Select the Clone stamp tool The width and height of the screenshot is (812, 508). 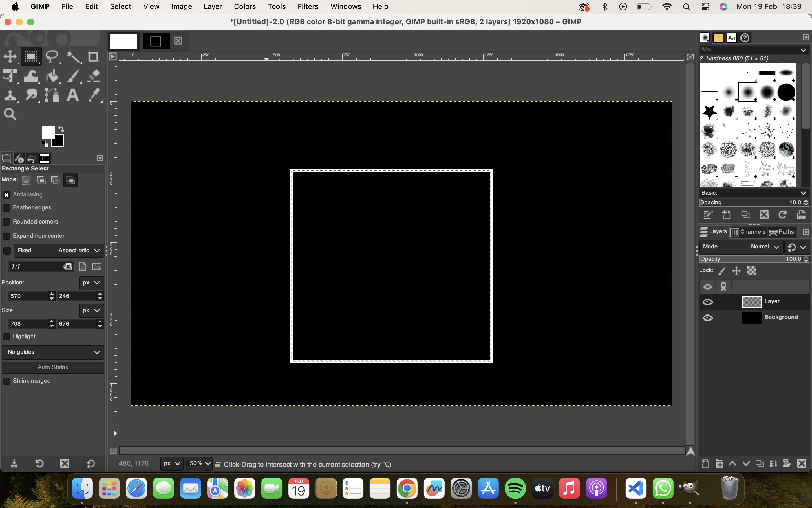pyautogui.click(x=10, y=95)
